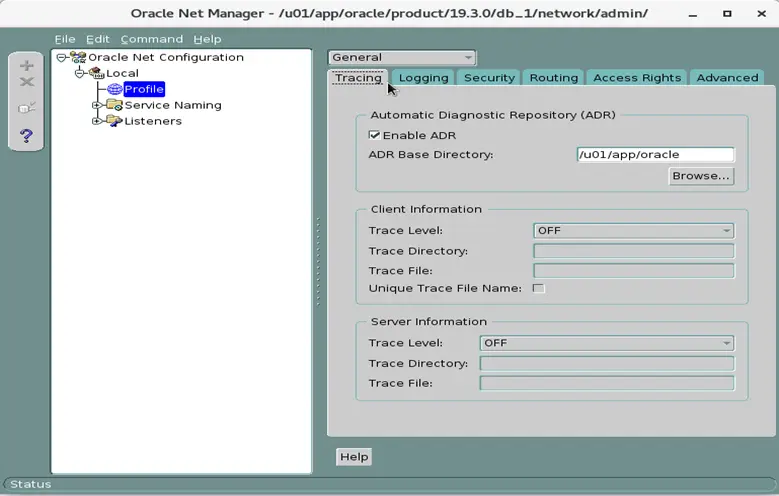Switch to the Access Rights tab
Viewport: 779px width, 496px height.
click(637, 78)
